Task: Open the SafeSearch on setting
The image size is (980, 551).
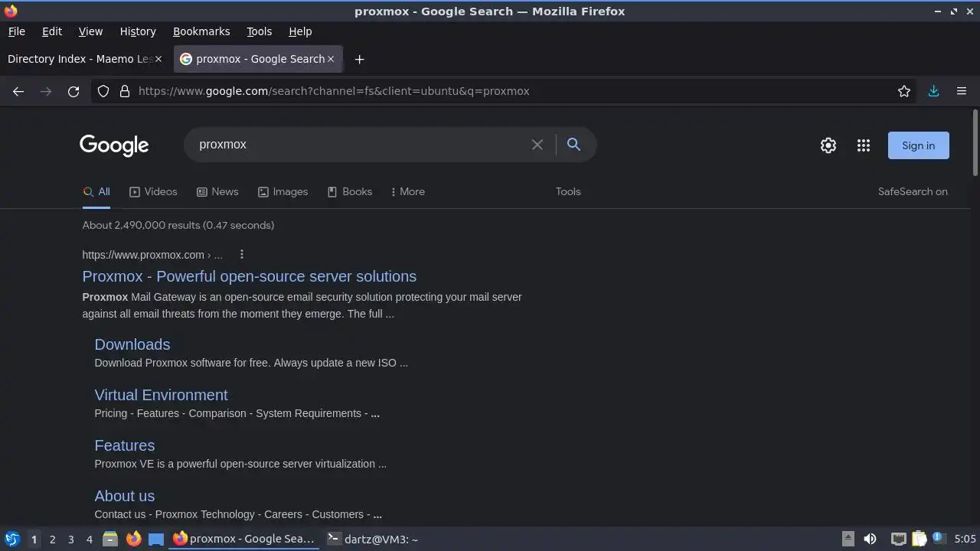Action: pos(913,191)
